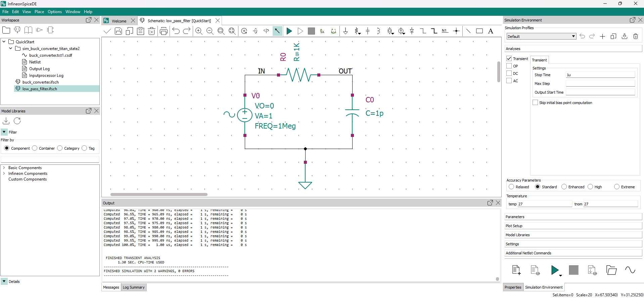
Task: Click refresh icon in Model Libraries
Action: 17,121
